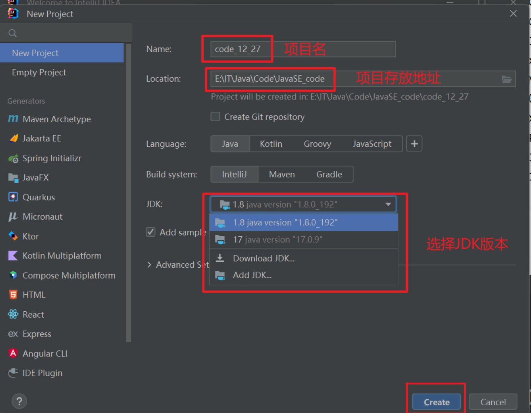Choose Download JDK... option
Image resolution: width=532 pixels, height=413 pixels.
(x=304, y=258)
